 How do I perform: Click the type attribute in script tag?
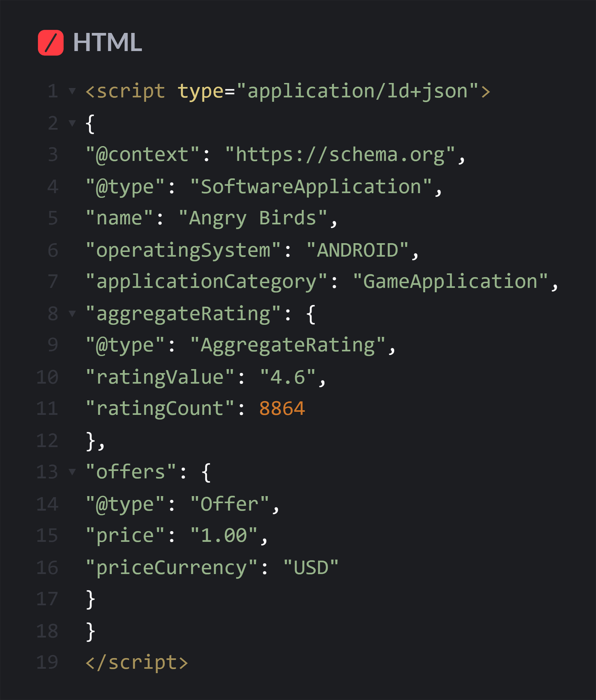pos(200,91)
